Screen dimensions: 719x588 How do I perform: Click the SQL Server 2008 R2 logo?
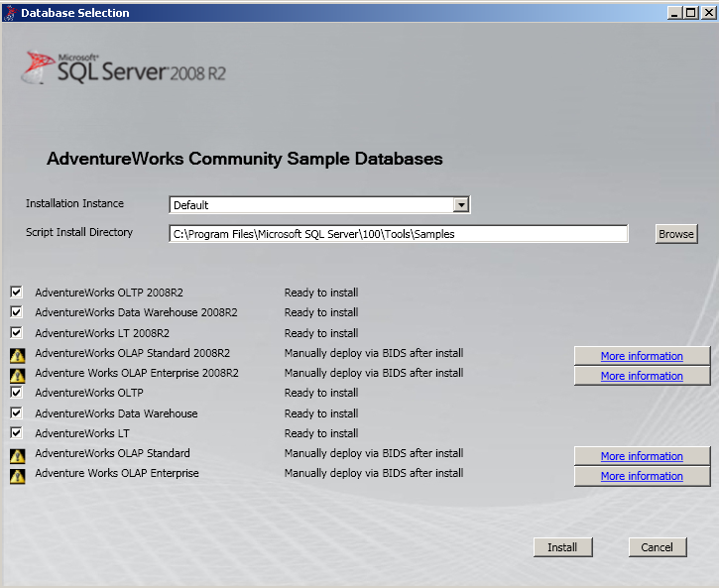tap(124, 67)
